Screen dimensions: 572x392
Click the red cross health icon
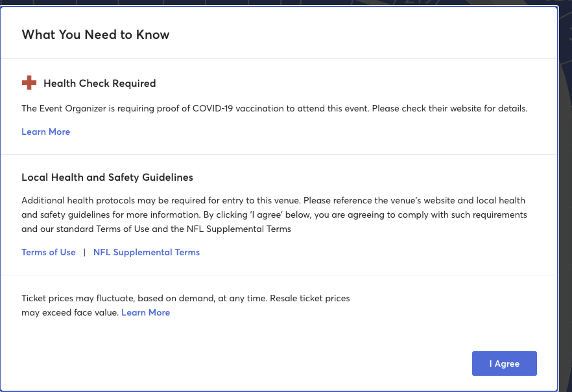pos(29,83)
